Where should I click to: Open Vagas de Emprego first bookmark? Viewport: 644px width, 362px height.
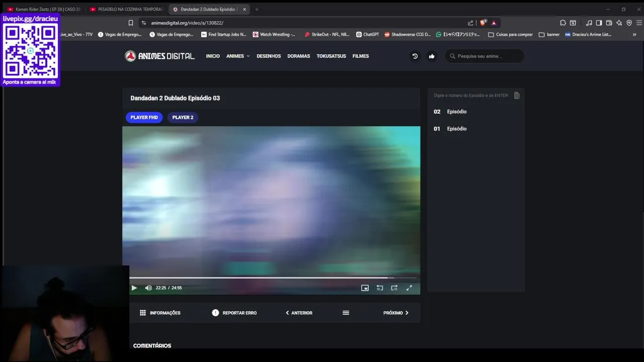(x=120, y=35)
